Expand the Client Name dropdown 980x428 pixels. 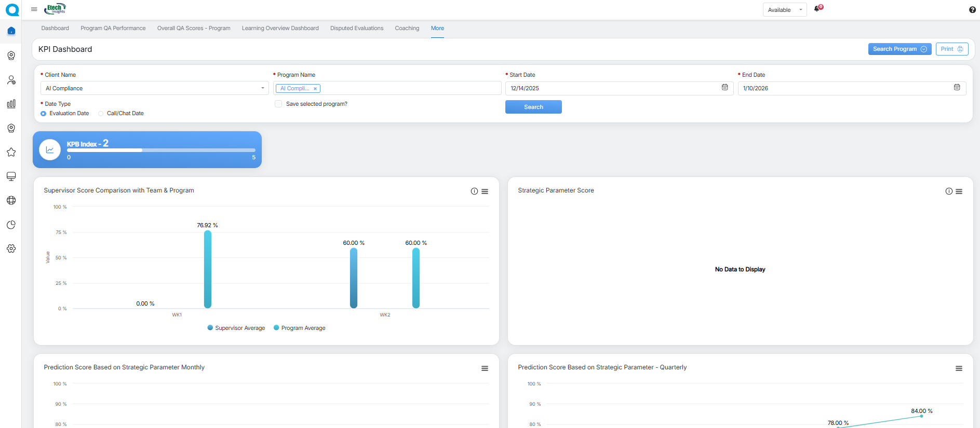155,88
